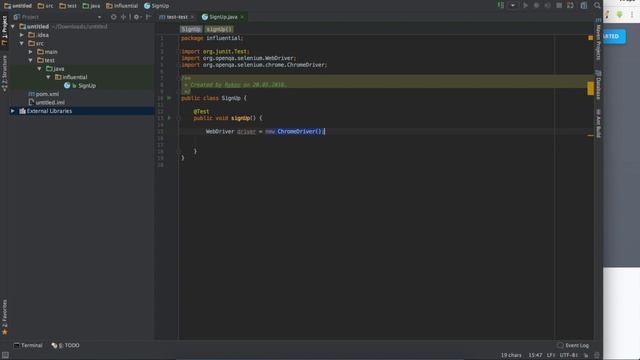Click cursor position 15:47 in status bar
The image size is (640, 360).
tap(535, 356)
